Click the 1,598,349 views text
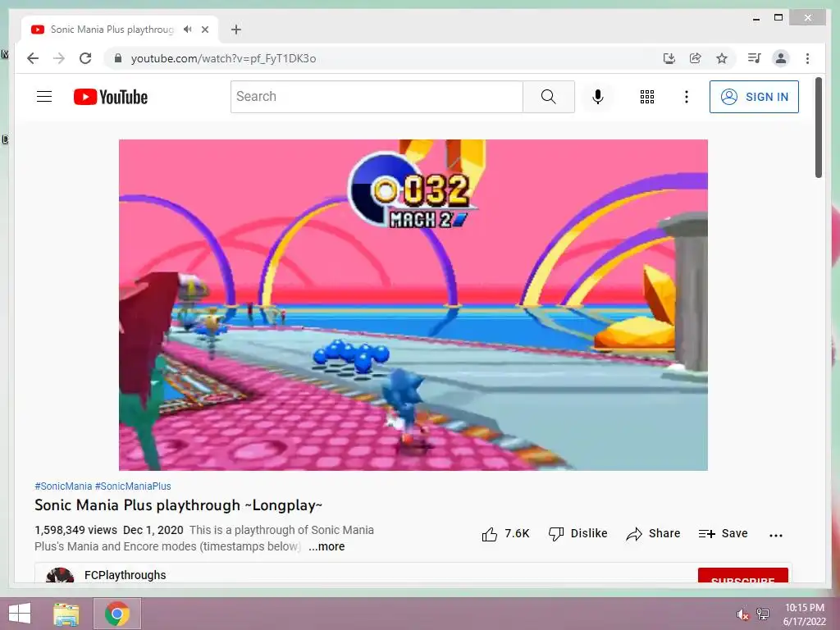The height and width of the screenshot is (630, 840). coord(75,530)
